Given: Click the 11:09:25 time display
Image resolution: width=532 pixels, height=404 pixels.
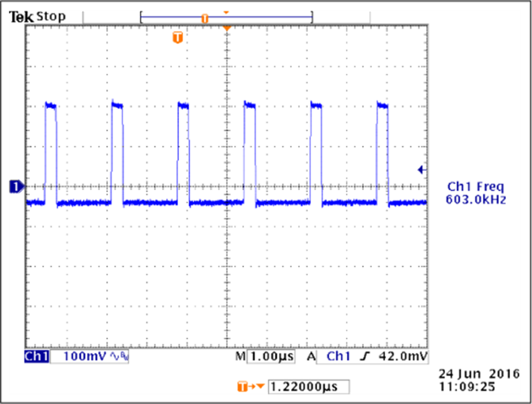Looking at the screenshot, I should pyautogui.click(x=466, y=386).
